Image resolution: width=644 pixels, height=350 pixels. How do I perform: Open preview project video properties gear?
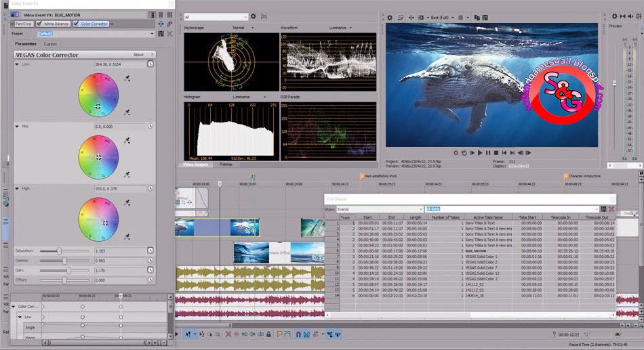click(x=390, y=18)
